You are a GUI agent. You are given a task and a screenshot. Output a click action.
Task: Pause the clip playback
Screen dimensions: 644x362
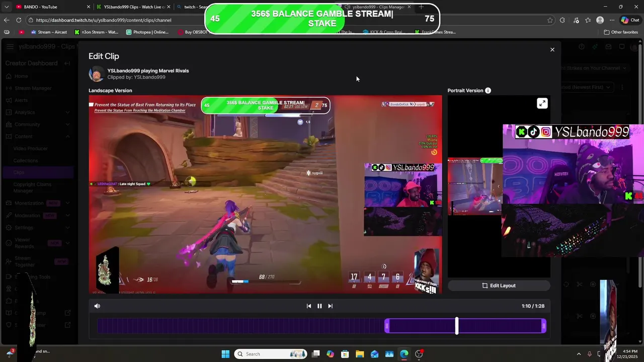pos(319,306)
